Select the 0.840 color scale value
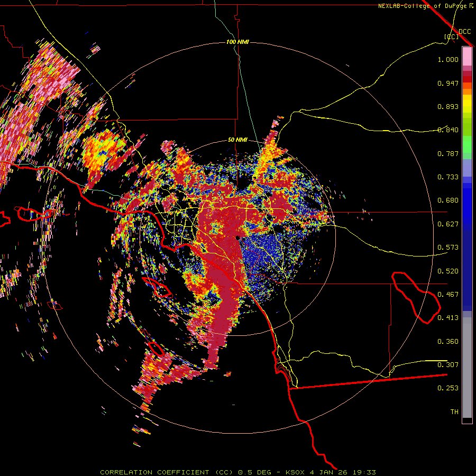Screen dimensions: 476x476 tap(448, 130)
